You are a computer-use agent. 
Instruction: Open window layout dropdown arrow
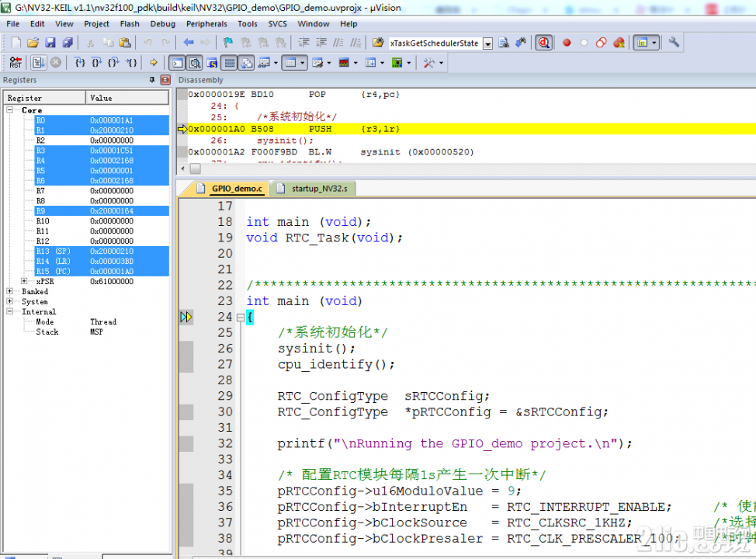654,43
